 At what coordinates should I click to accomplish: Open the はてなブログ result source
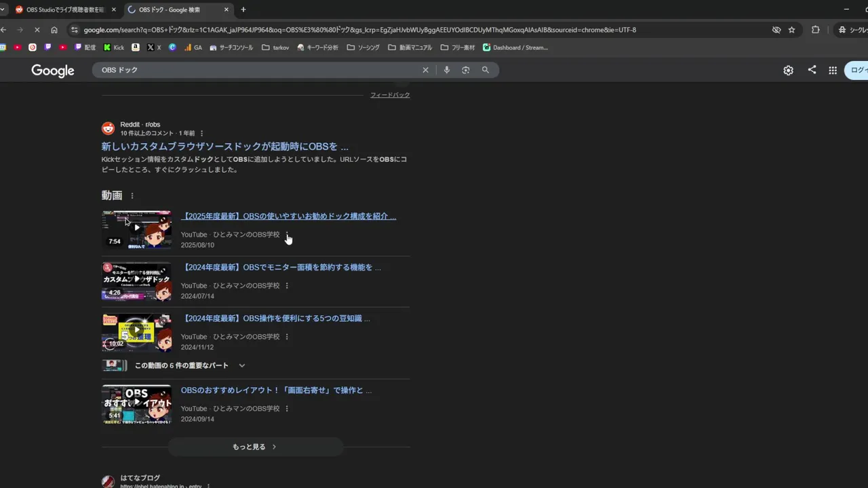click(140, 478)
